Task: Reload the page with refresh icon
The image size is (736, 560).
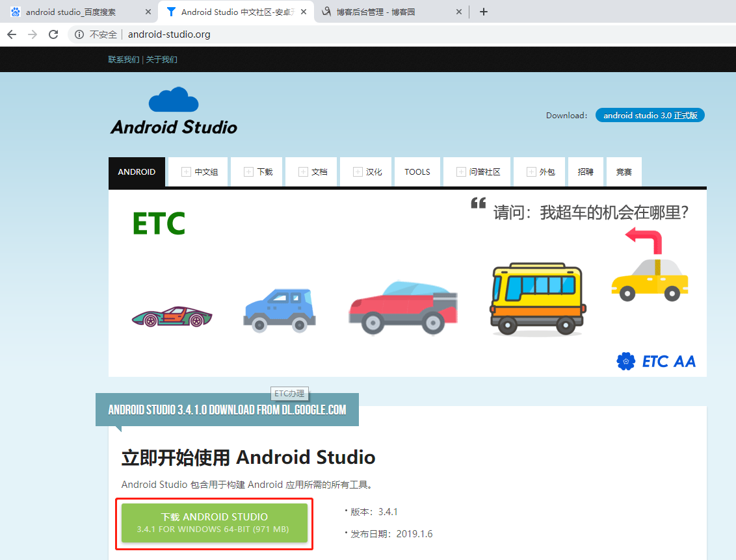Action: 53,34
